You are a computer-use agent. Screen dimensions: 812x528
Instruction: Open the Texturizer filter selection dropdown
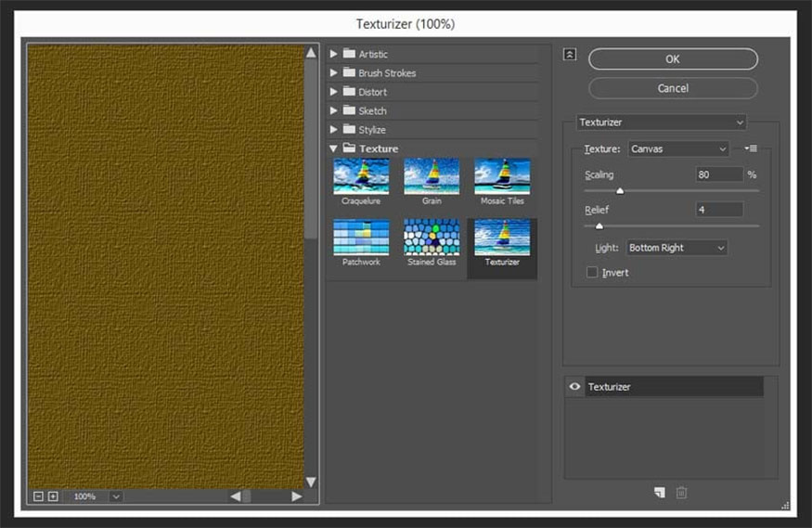point(661,122)
